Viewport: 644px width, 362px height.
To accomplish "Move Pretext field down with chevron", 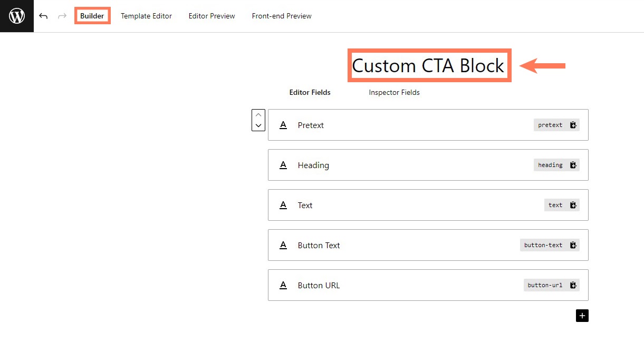I will (x=258, y=126).
